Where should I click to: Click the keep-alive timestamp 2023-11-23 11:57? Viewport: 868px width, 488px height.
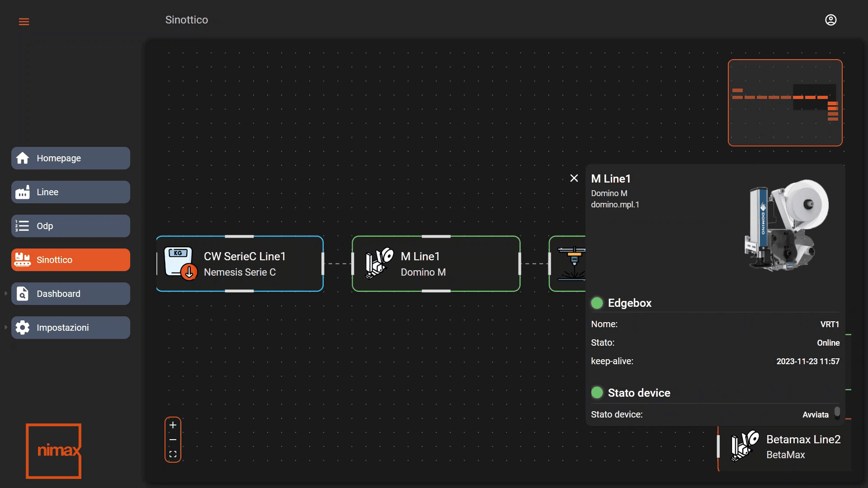(808, 361)
